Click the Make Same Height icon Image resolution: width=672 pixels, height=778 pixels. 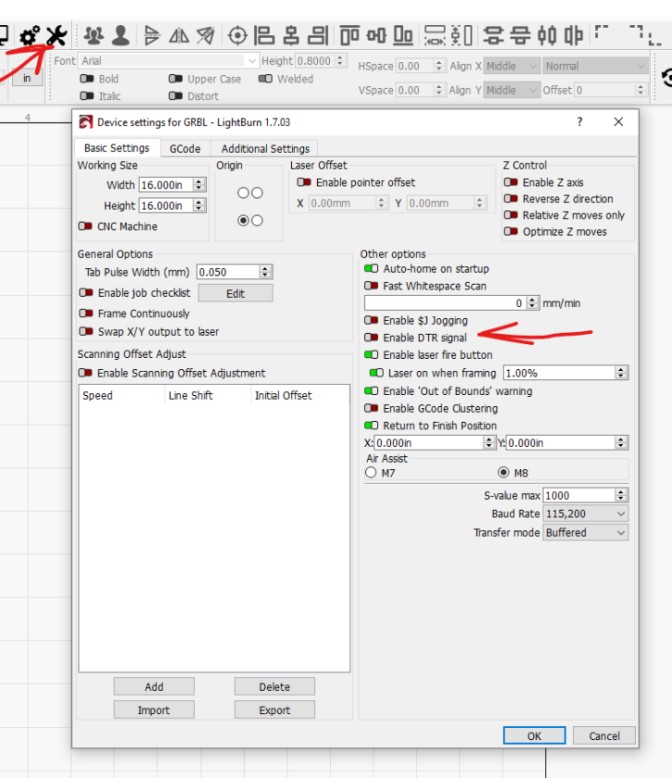coord(462,36)
